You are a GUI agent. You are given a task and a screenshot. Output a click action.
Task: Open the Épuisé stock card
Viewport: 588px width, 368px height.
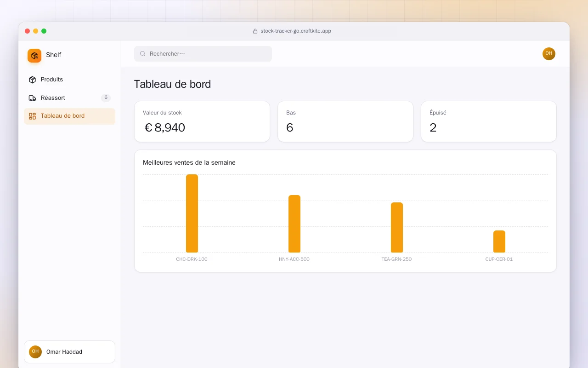(x=489, y=121)
